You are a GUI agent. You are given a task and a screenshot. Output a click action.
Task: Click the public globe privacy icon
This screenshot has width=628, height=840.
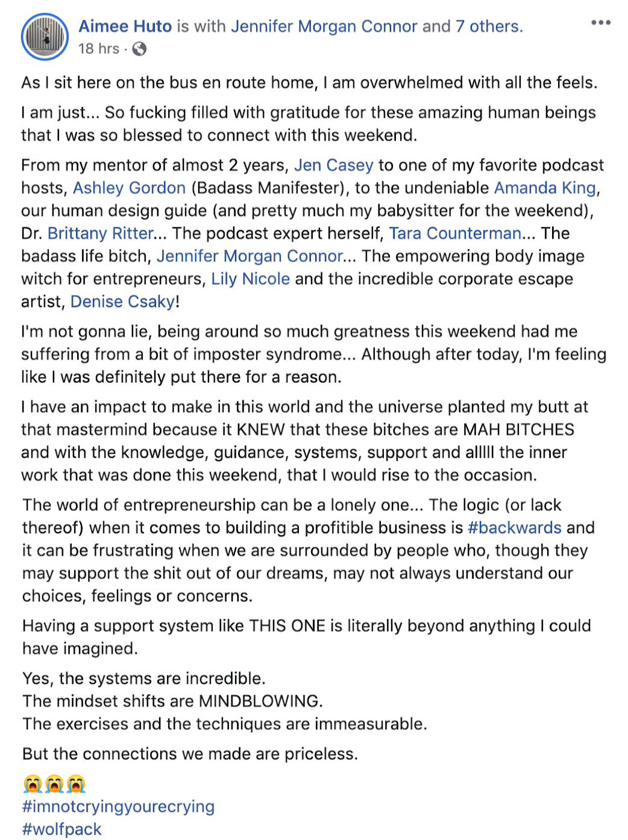139,49
